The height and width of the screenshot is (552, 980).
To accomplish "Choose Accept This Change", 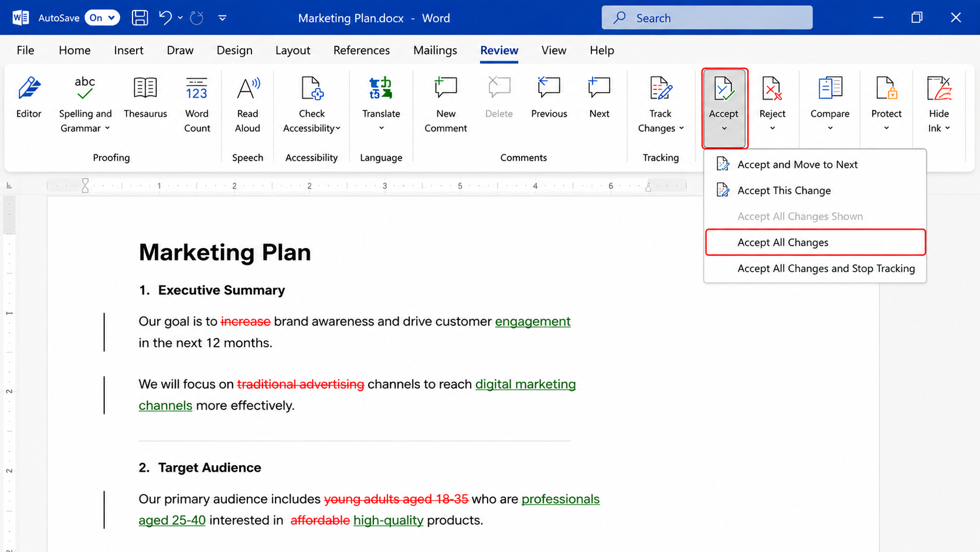I will coord(815,191).
